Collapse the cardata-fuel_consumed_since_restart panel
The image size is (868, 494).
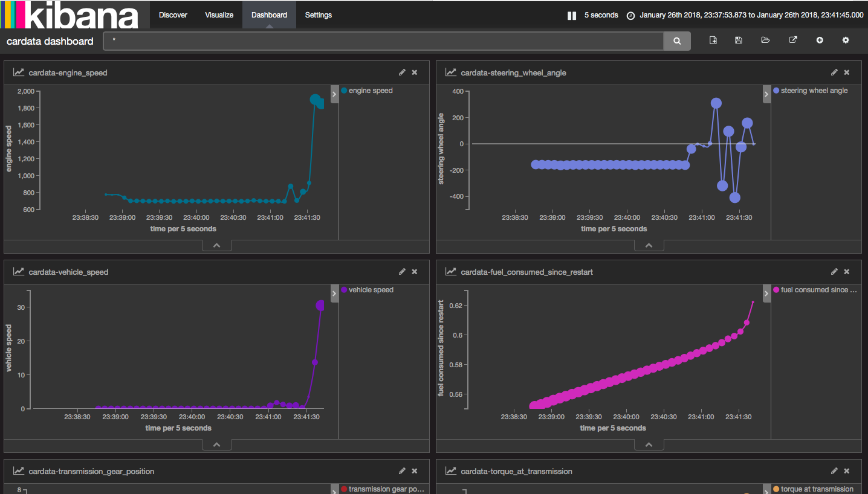tap(649, 444)
